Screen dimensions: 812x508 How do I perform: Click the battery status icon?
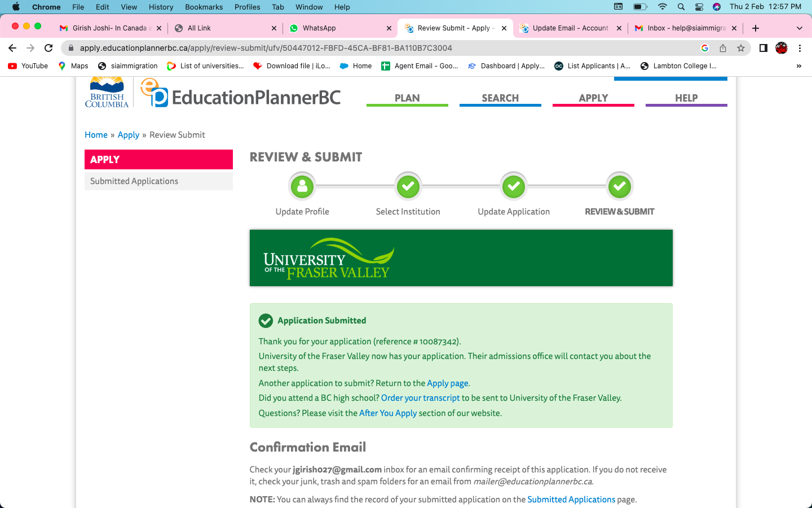point(640,7)
